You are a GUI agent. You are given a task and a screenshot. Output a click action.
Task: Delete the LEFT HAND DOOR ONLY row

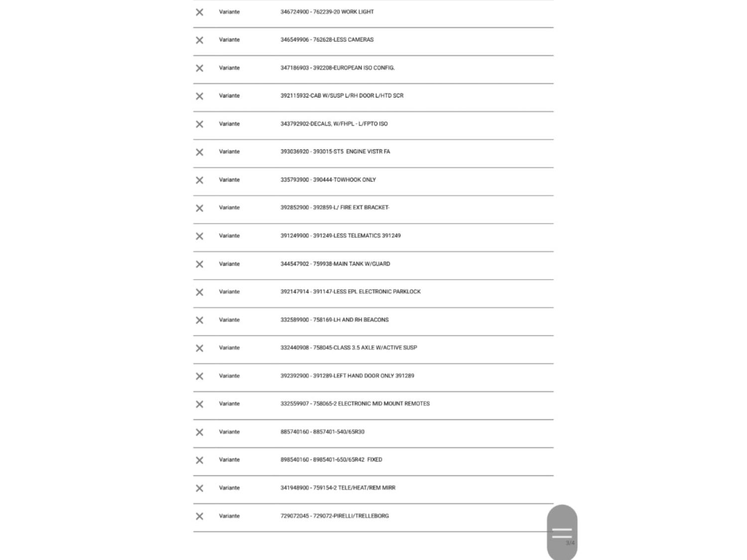point(199,376)
